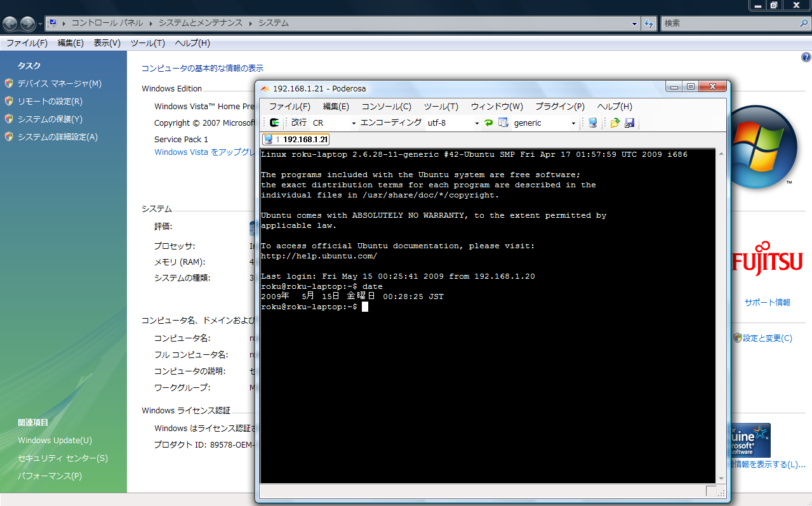Click the サポート情報 link

(768, 302)
